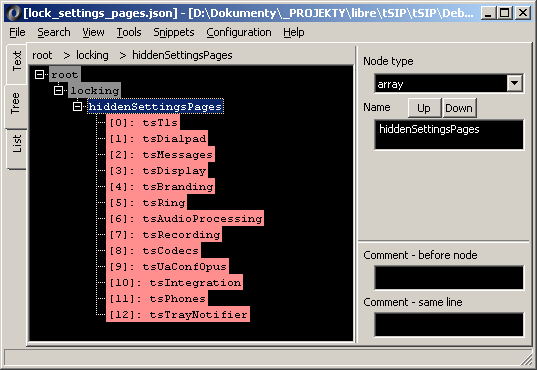
Task: Click the Comment - before node field
Action: pyautogui.click(x=449, y=278)
